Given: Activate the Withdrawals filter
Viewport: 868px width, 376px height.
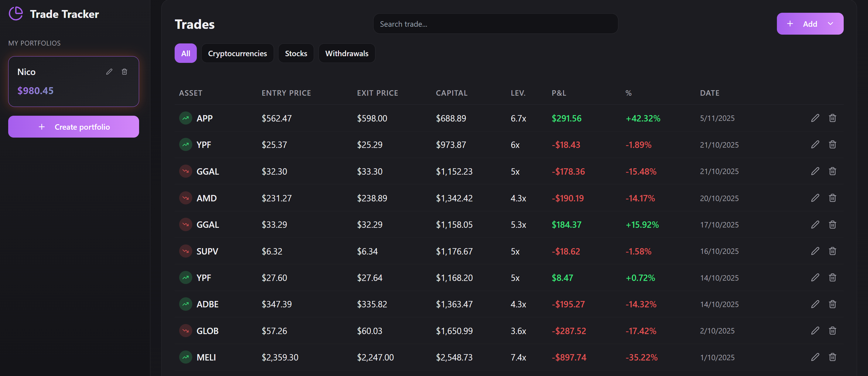Looking at the screenshot, I should (x=347, y=53).
